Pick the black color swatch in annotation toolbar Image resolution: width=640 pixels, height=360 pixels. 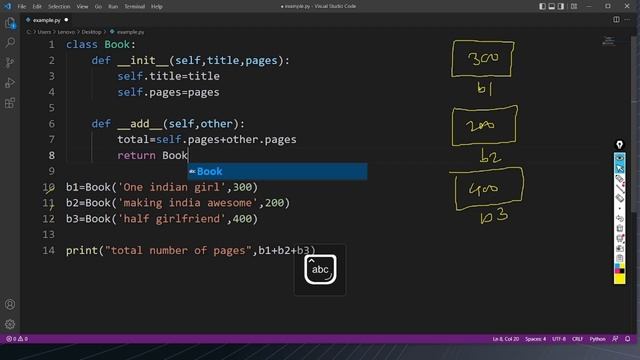pyautogui.click(x=622, y=271)
